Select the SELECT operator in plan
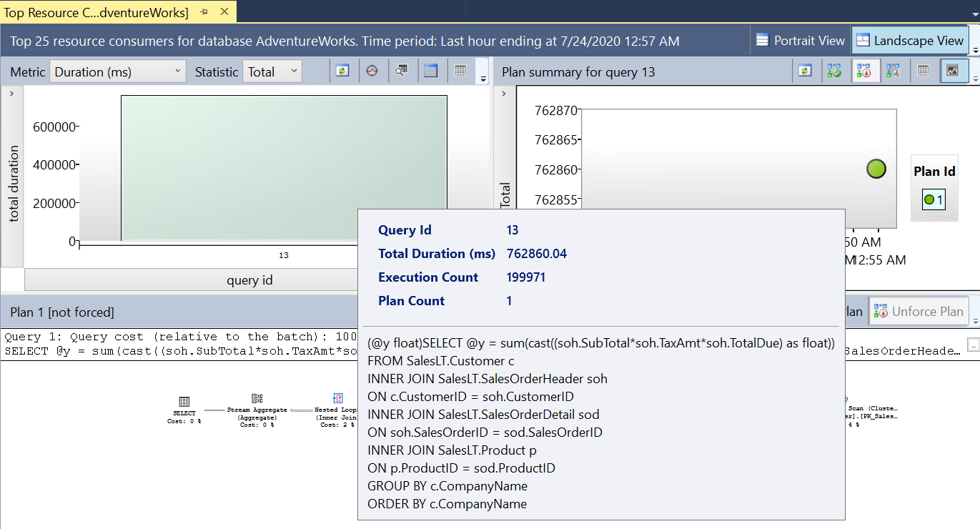The height and width of the screenshot is (529, 980). click(x=184, y=410)
